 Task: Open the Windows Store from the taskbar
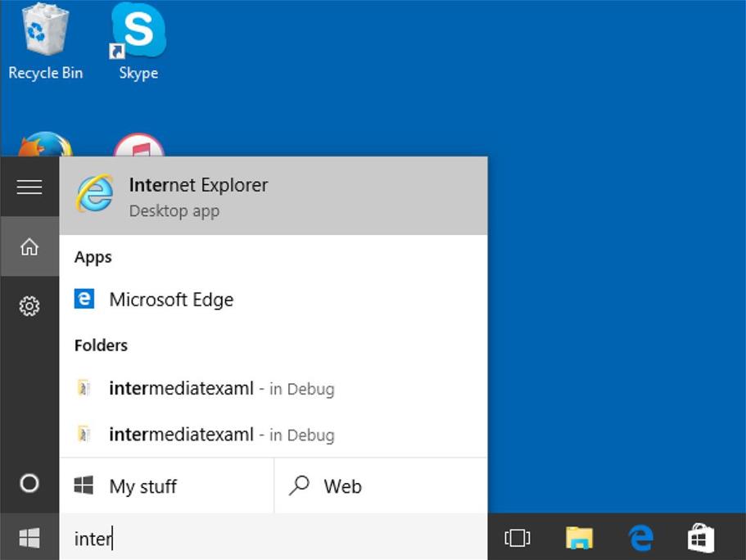(x=701, y=538)
